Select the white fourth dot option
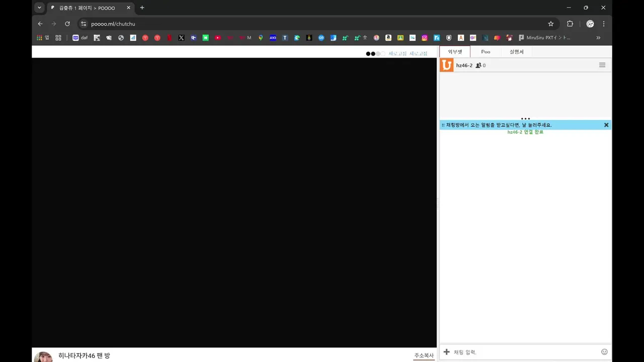Image resolution: width=644 pixels, height=362 pixels. (x=383, y=53)
